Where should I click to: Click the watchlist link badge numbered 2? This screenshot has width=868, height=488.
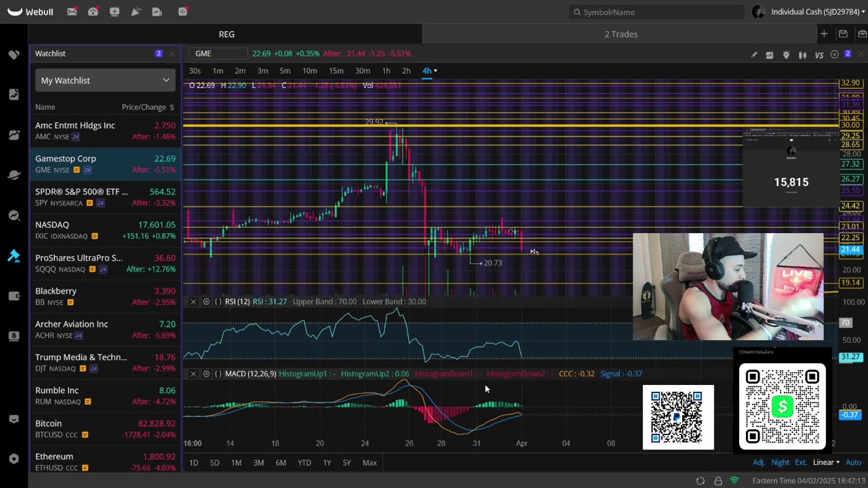(x=159, y=54)
